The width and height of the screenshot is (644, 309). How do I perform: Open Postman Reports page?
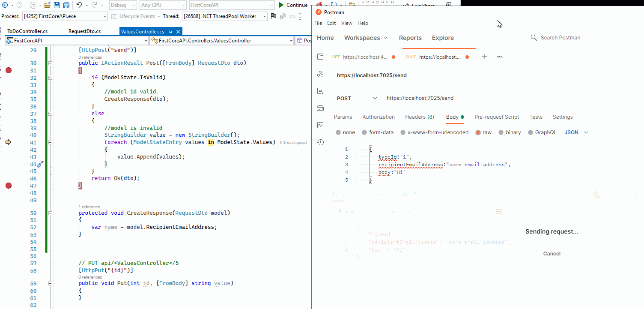click(410, 38)
